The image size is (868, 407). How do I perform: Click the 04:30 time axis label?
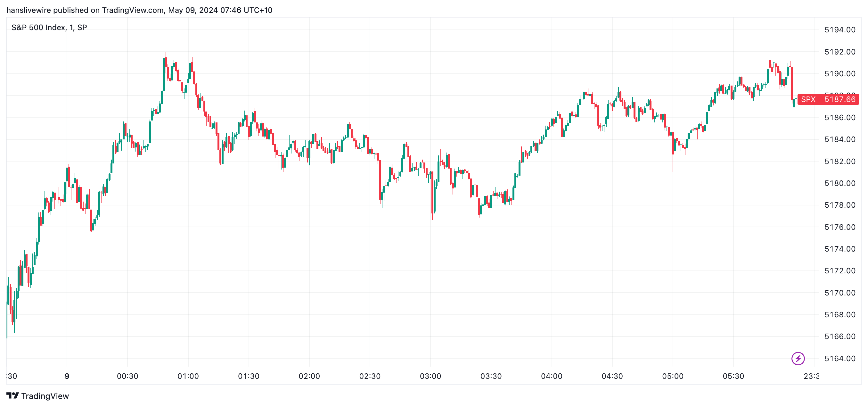coord(612,376)
